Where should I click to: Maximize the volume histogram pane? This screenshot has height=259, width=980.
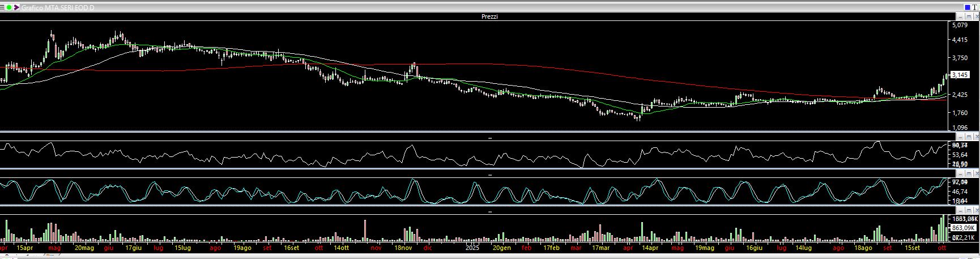[968, 211]
